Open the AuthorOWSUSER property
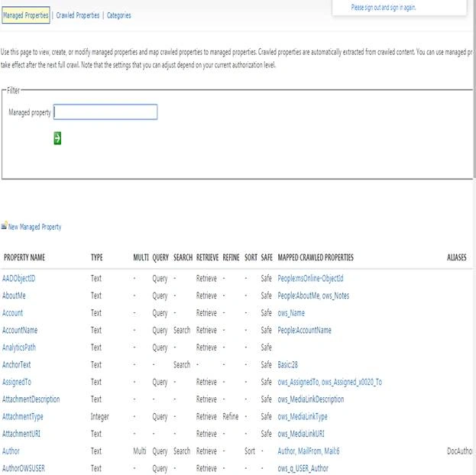Image resolution: width=476 pixels, height=475 pixels. click(x=24, y=468)
